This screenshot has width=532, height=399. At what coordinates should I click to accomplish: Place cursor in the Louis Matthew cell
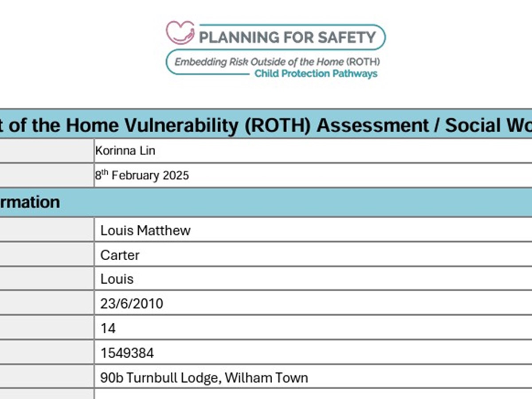pos(145,230)
